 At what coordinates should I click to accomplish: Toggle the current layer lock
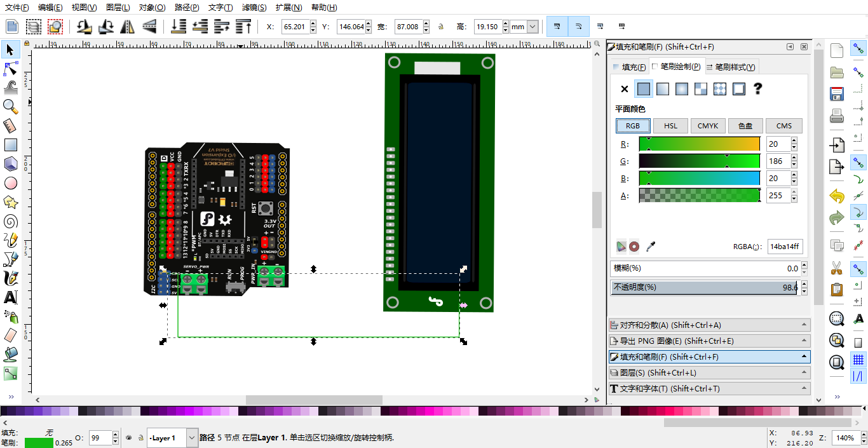click(x=140, y=438)
